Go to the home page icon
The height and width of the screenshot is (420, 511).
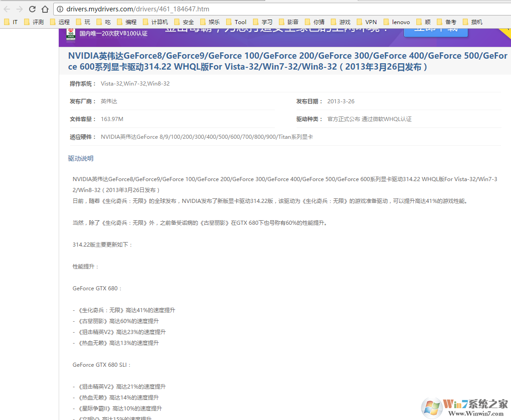click(45, 9)
